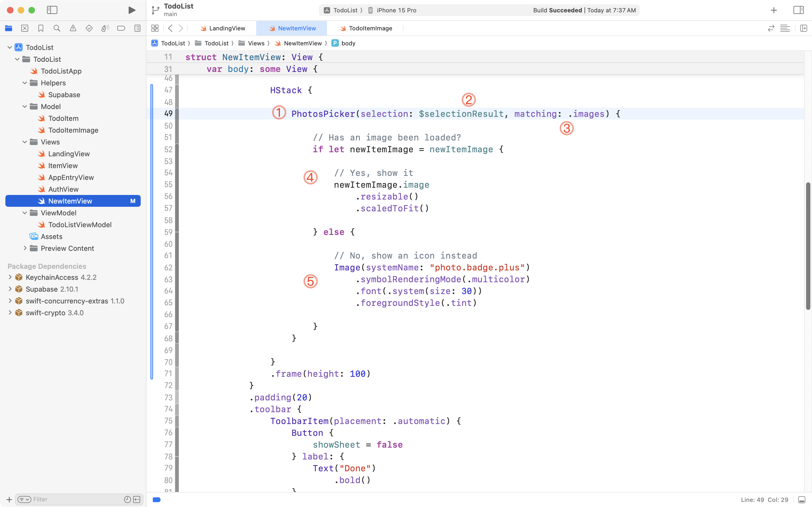Image resolution: width=812 pixels, height=507 pixels.
Task: Toggle the code coverage indicator in the status bar
Action: 156,499
